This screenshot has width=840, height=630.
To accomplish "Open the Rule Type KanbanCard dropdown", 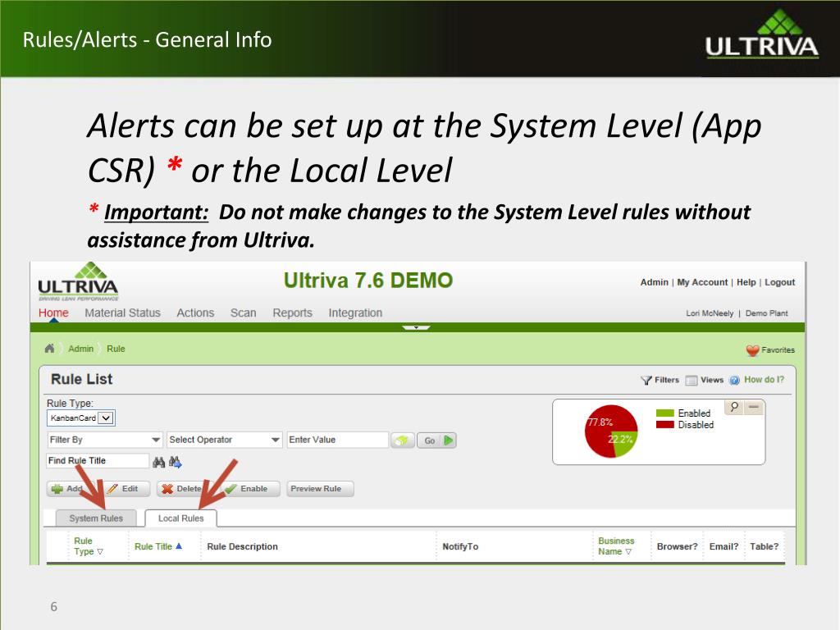I will [81, 418].
